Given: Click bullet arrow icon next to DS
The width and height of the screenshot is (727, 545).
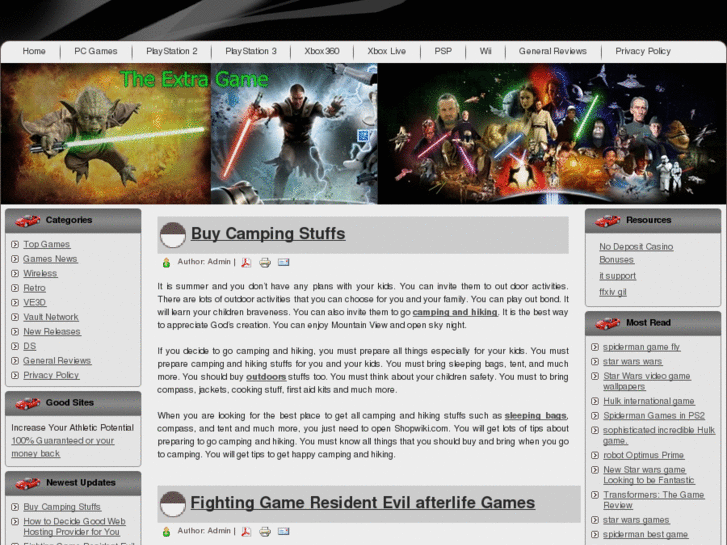Looking at the screenshot, I should (x=15, y=346).
